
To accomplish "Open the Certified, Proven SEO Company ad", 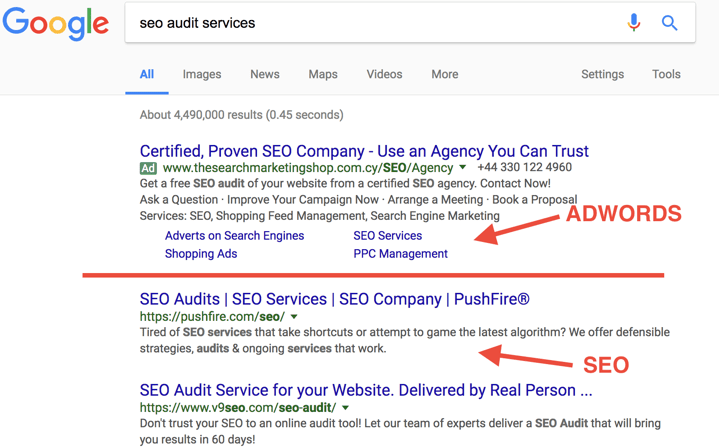I will (x=364, y=151).
